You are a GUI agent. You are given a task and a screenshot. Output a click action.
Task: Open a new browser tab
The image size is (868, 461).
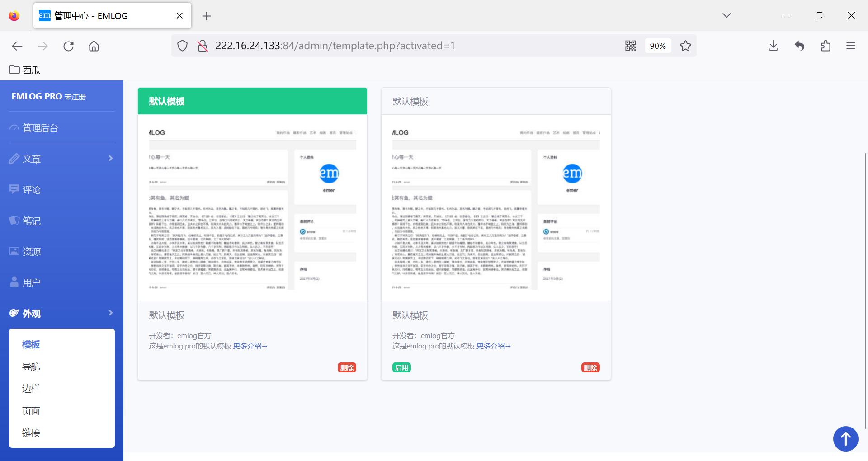tap(207, 16)
